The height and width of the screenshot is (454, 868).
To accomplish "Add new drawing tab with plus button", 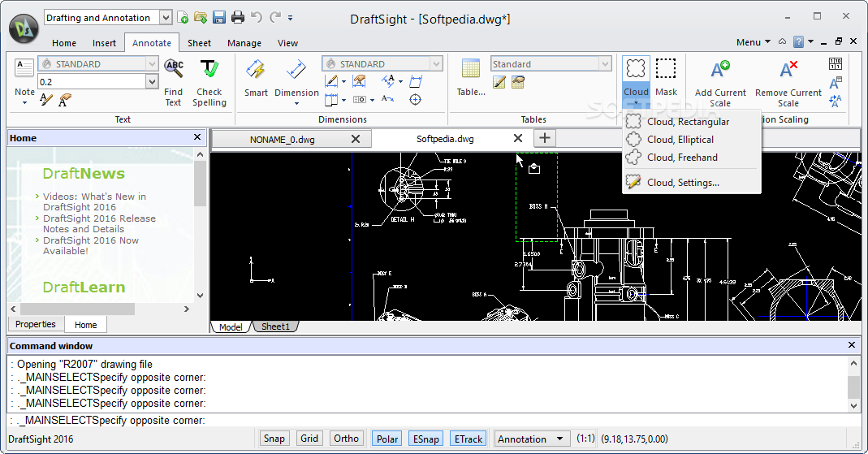I will click(x=545, y=138).
